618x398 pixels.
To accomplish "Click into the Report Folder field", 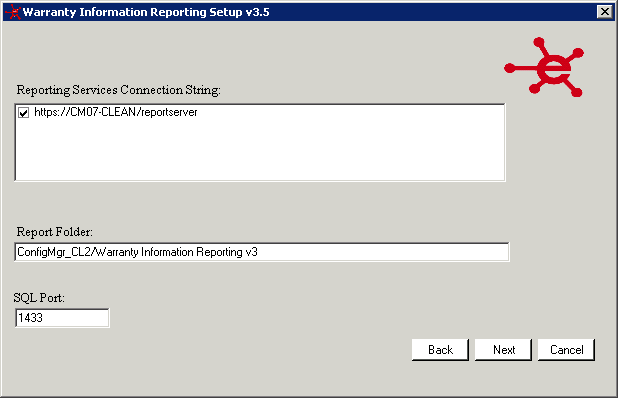I will tap(262, 252).
